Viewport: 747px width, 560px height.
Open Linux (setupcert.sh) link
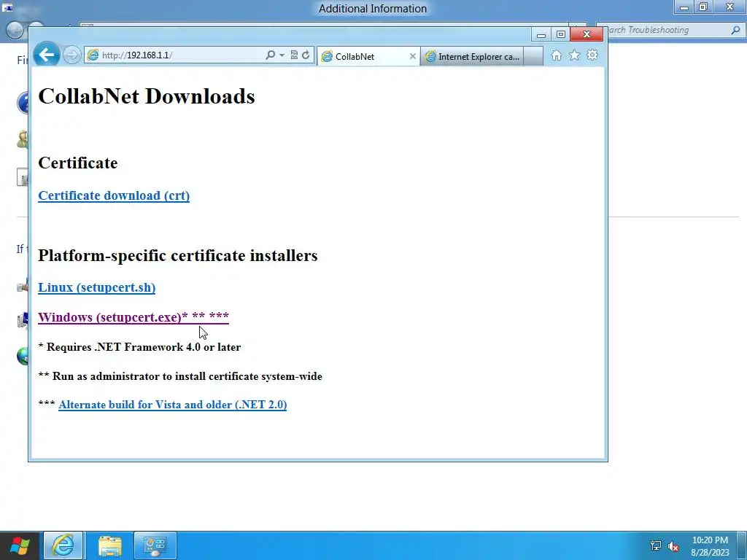pyautogui.click(x=97, y=287)
